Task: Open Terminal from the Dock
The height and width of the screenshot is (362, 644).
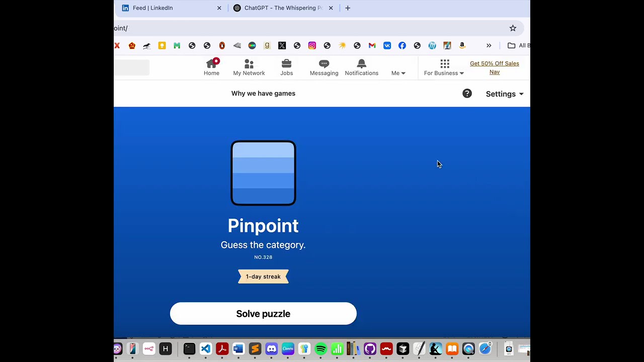Action: (x=189, y=349)
